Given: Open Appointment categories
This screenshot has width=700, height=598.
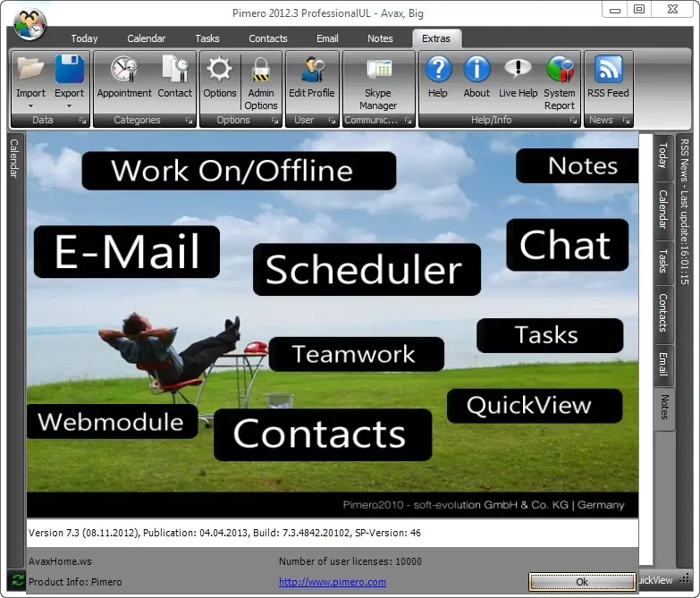Looking at the screenshot, I should click(124, 76).
